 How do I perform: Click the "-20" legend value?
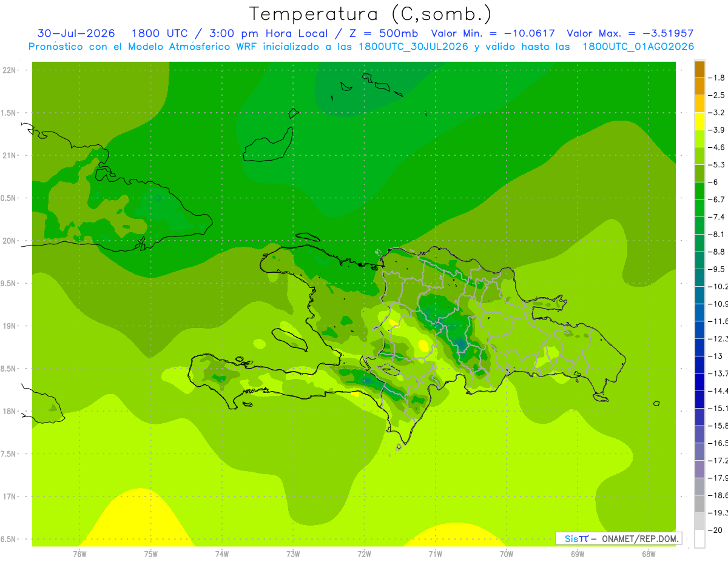click(715, 530)
